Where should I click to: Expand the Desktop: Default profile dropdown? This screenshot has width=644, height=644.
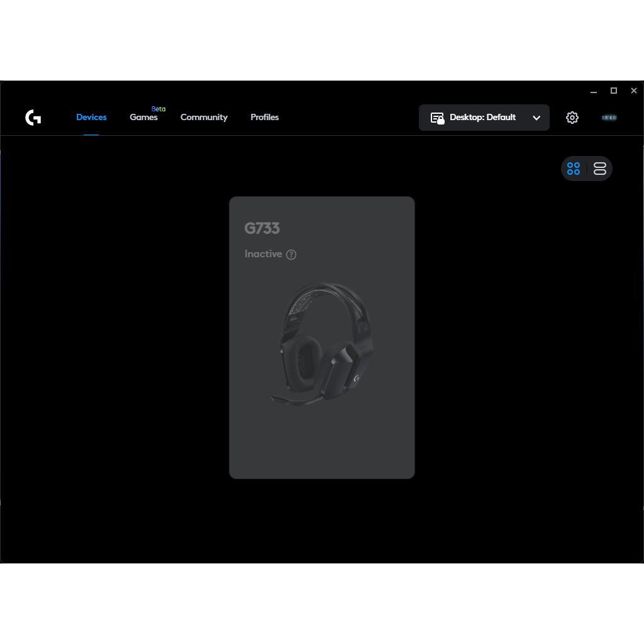(x=484, y=118)
